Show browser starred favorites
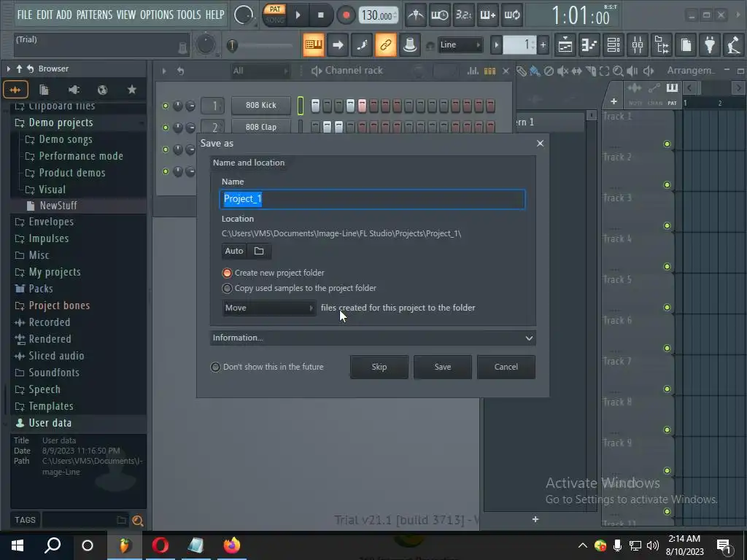The height and width of the screenshot is (560, 747). (x=132, y=90)
